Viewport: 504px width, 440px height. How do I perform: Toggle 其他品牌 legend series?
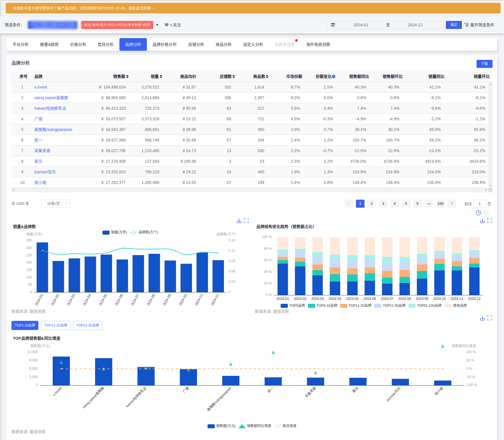tap(456, 306)
